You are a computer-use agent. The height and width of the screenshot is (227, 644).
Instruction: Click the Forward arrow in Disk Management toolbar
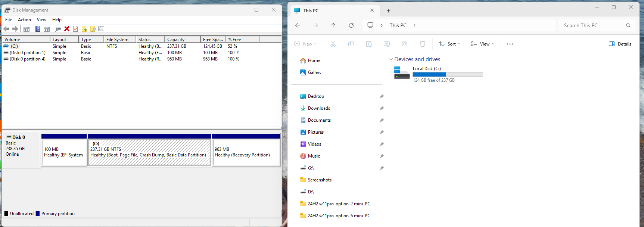(15, 29)
